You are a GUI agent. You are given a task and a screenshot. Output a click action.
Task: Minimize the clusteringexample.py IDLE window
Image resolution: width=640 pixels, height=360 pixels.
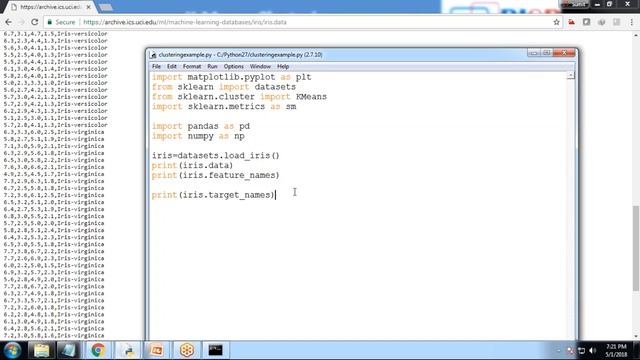(533, 53)
